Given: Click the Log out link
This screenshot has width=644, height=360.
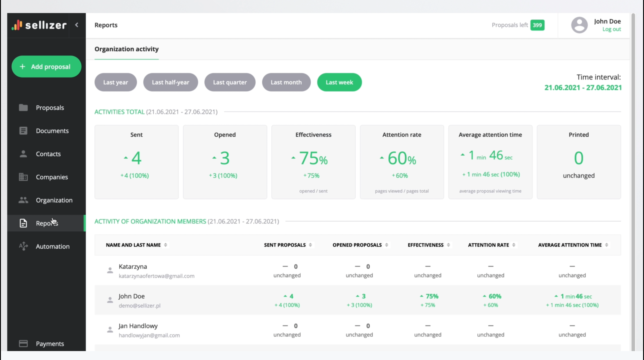Looking at the screenshot, I should [x=611, y=29].
